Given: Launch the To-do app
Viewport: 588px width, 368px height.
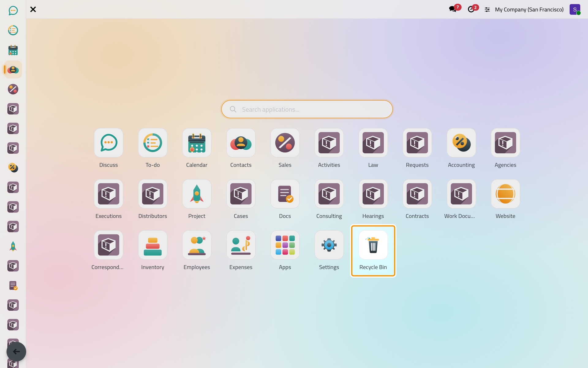Looking at the screenshot, I should tap(153, 143).
